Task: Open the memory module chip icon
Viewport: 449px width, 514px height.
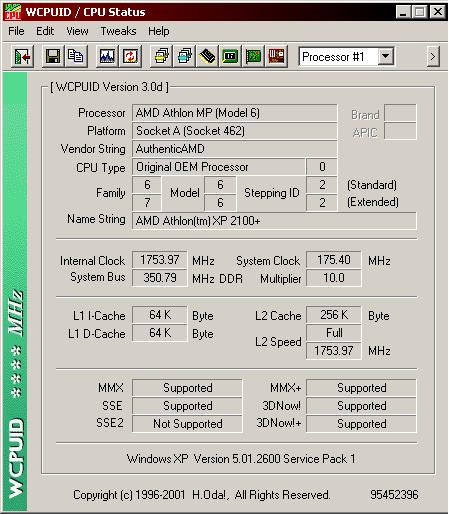Action: pos(207,57)
